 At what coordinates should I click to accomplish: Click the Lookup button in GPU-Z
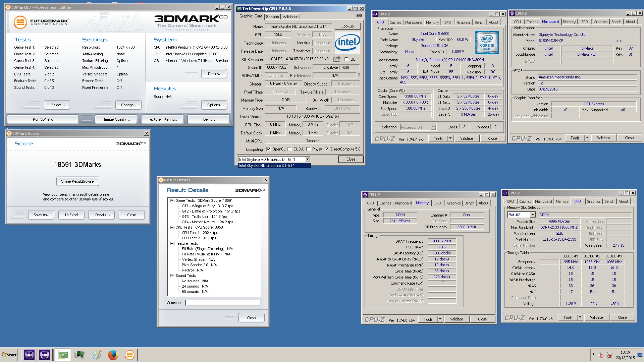point(347,26)
